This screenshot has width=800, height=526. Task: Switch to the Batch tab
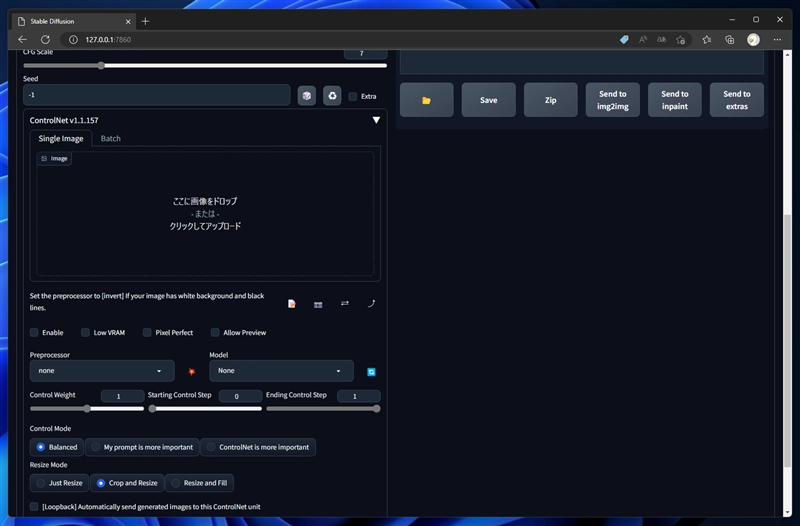[x=111, y=138]
